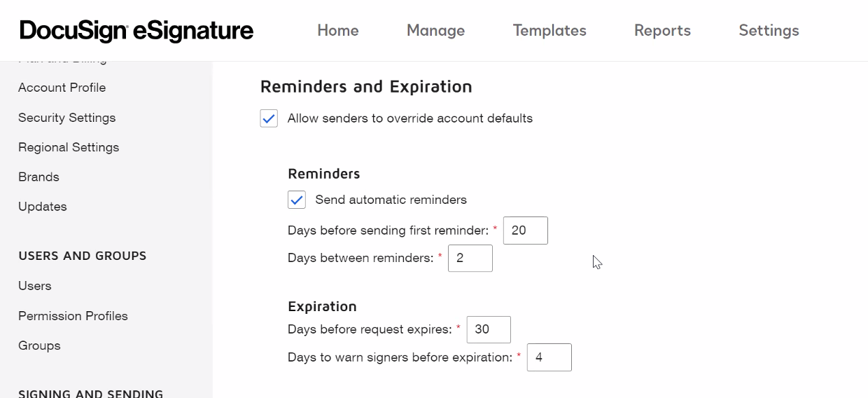
Task: Disable Send automatic reminders checkbox
Action: click(297, 200)
